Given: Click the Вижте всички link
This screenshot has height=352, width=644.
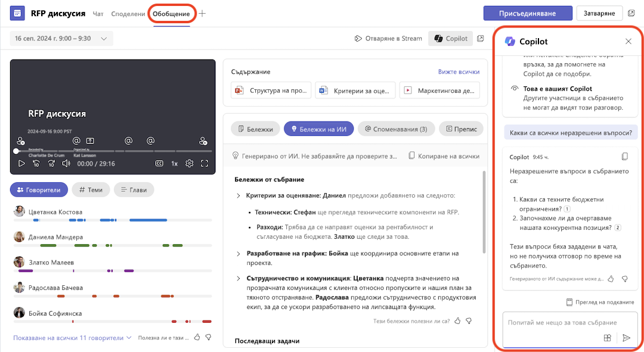Looking at the screenshot, I should tap(459, 71).
